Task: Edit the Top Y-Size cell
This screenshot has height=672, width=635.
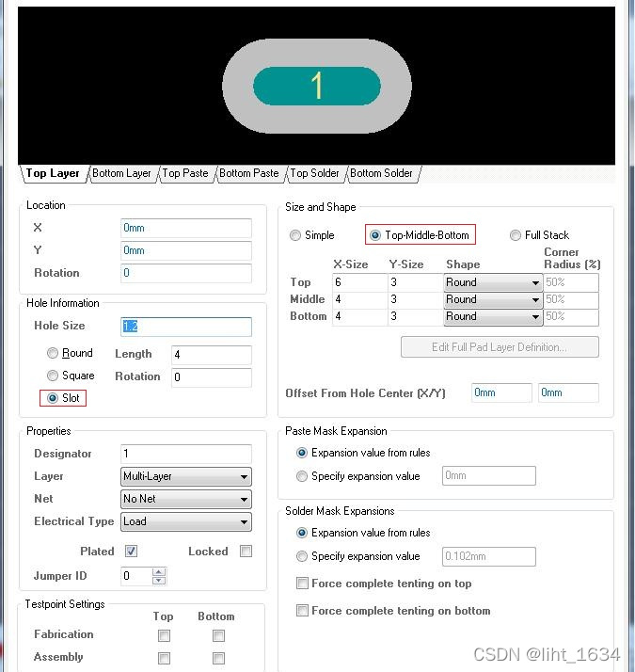Action: click(415, 282)
